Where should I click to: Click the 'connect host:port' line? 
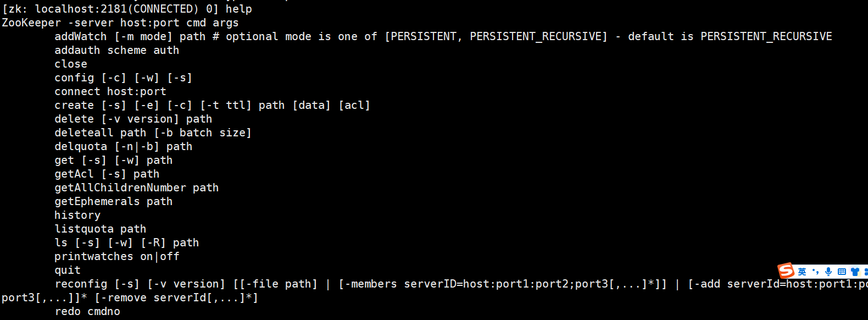coord(110,92)
